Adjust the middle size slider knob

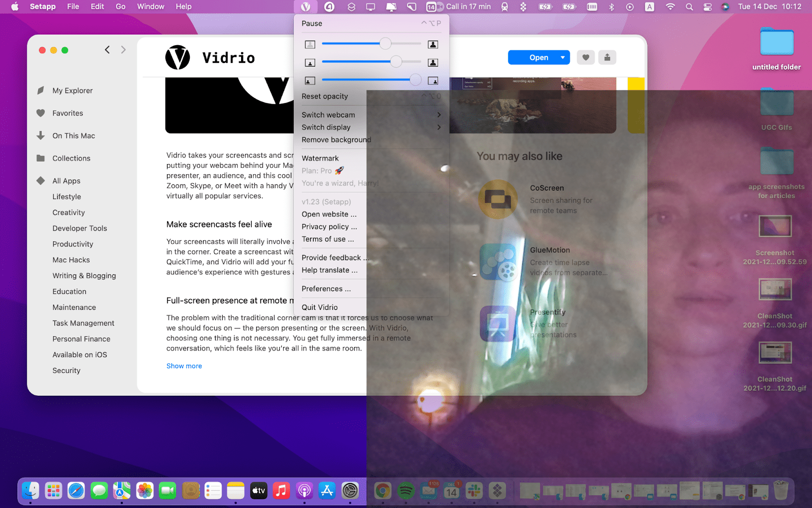click(396, 62)
